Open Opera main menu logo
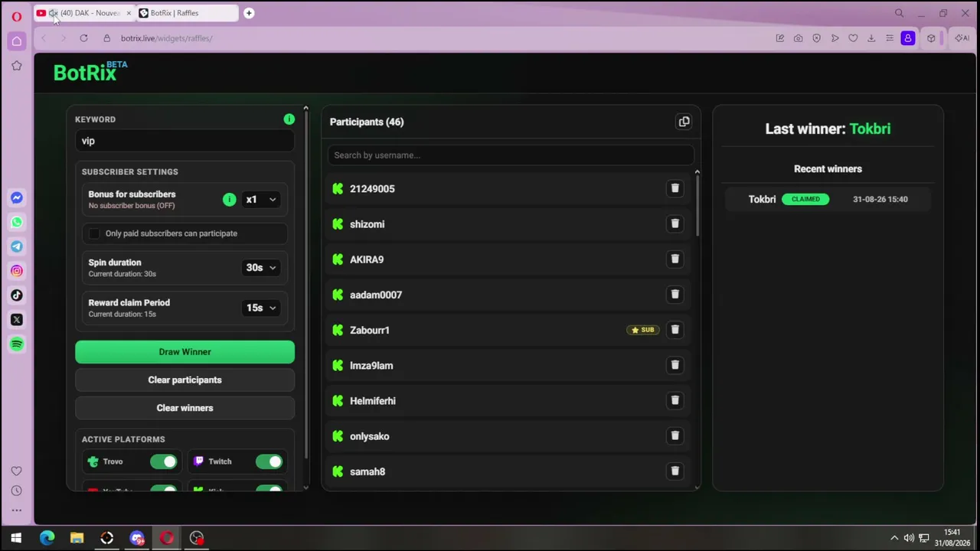The width and height of the screenshot is (980, 551). [17, 16]
